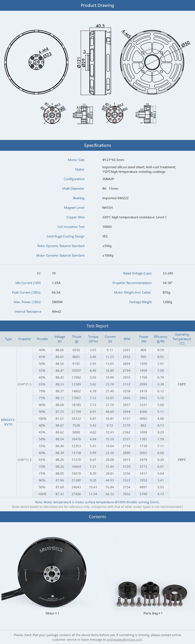Click the G34*11.5 propeller cell
Viewport: 195px width, 644px height.
click(x=24, y=384)
